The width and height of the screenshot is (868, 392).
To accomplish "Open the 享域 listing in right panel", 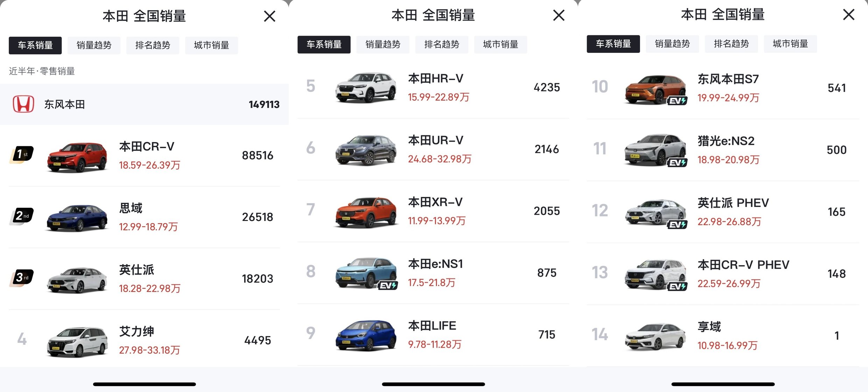I will (723, 336).
